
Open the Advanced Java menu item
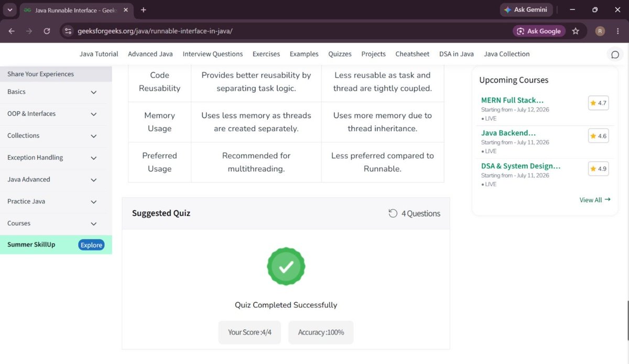point(150,54)
